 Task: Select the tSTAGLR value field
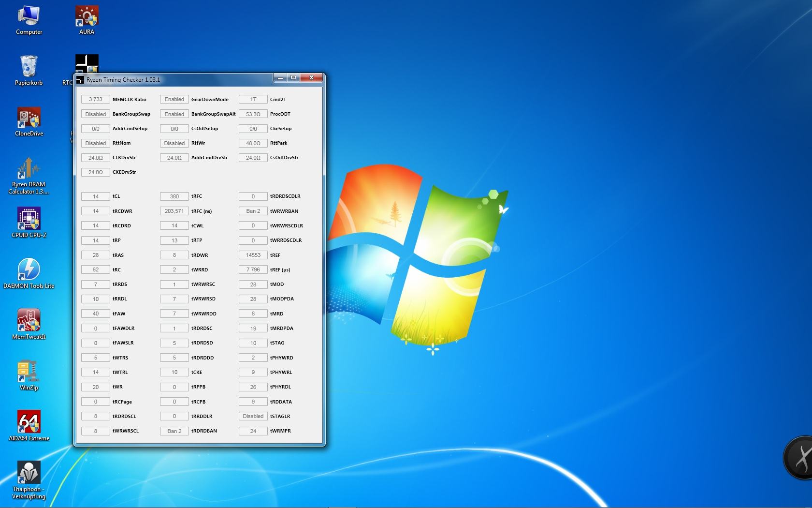coord(253,416)
